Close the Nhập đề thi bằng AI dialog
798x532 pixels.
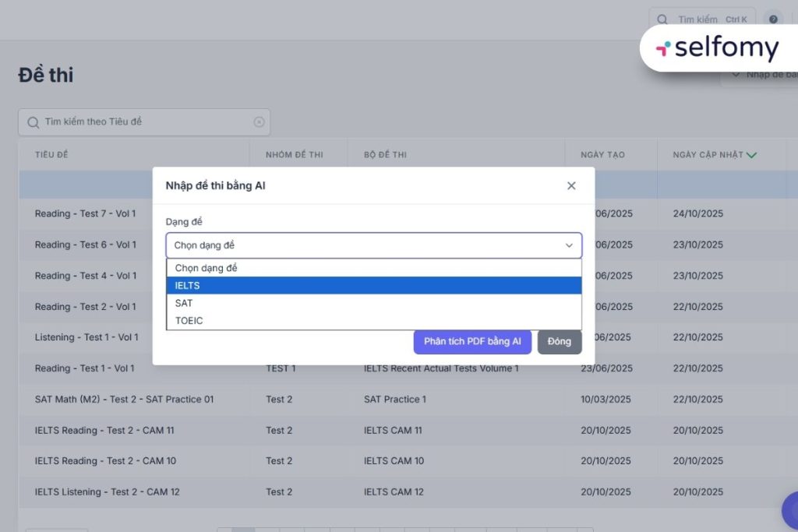(571, 185)
